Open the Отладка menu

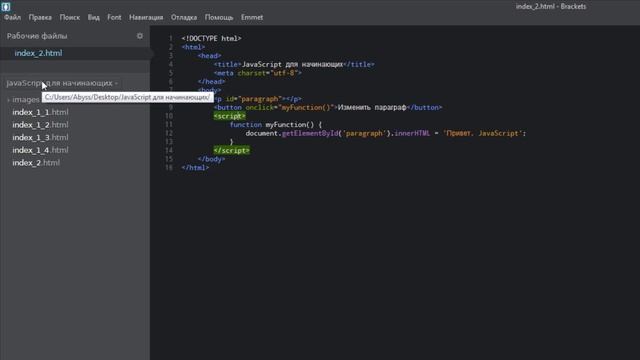click(184, 17)
